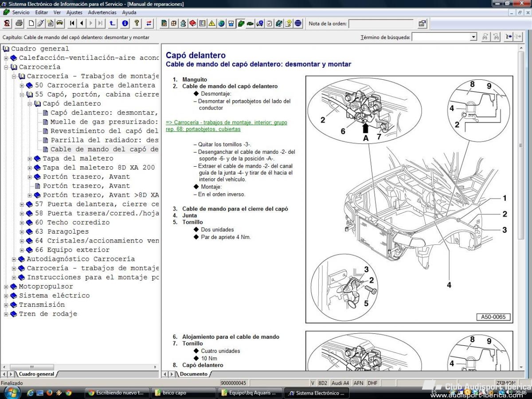
Task: Open link to portaobjetos, cubiertas group 68
Action: [x=226, y=126]
